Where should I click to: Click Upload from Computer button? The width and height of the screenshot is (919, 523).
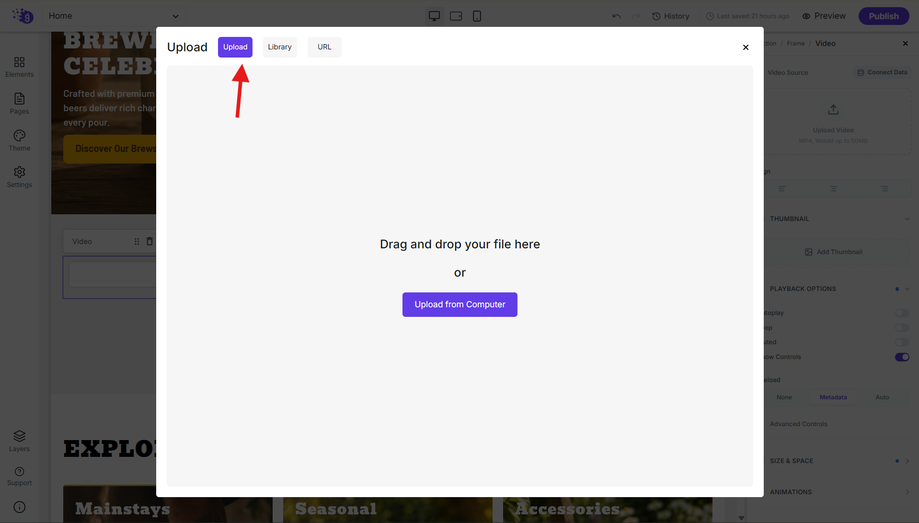coord(460,304)
